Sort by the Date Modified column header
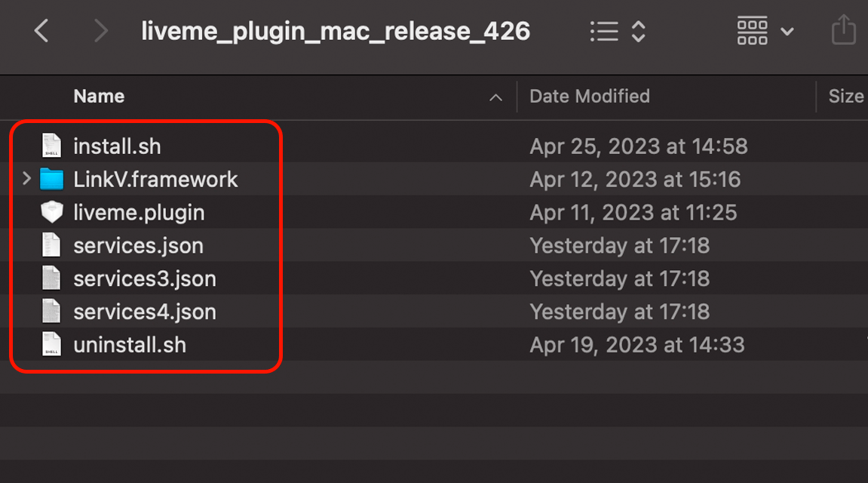This screenshot has height=483, width=868. 590,97
